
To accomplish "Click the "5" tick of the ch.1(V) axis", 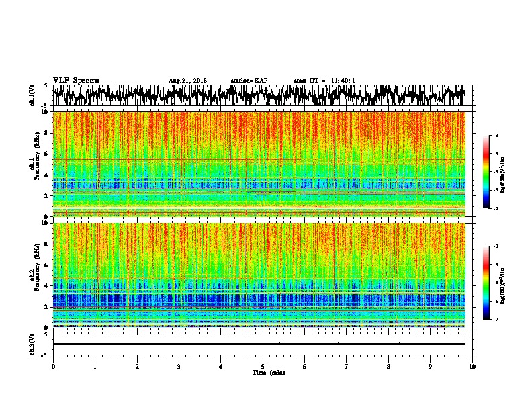I will [x=46, y=85].
